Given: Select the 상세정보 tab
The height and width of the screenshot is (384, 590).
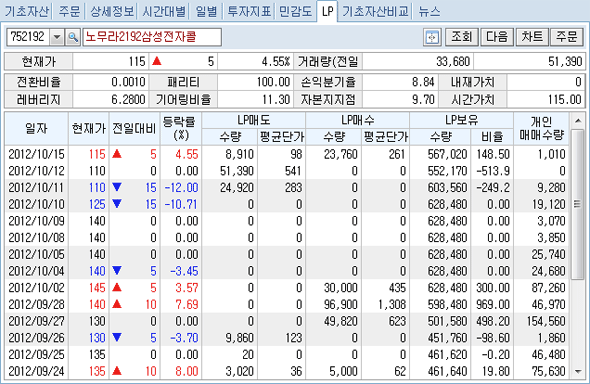Looking at the screenshot, I should coord(112,11).
